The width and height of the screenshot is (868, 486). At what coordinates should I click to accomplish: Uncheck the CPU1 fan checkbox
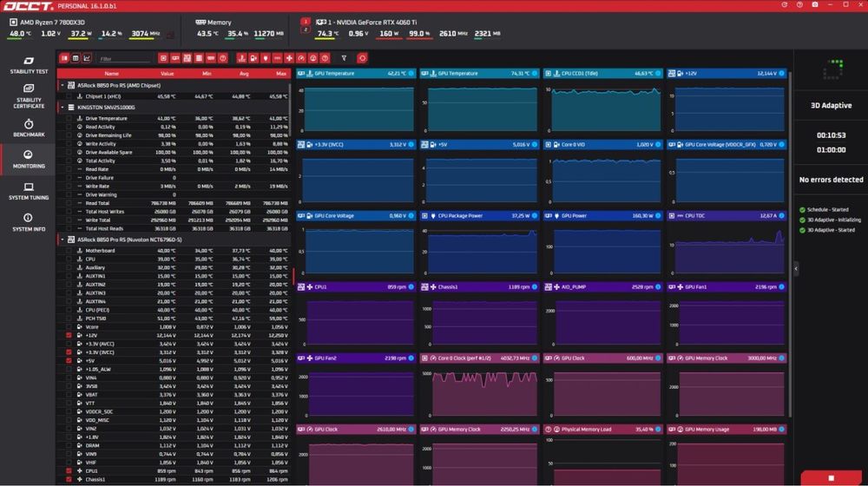tap(69, 471)
